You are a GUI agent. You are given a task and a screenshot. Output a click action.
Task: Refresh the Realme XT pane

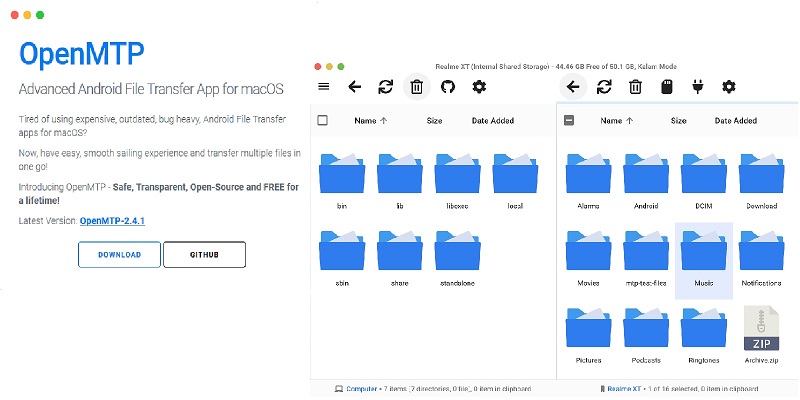click(x=604, y=87)
